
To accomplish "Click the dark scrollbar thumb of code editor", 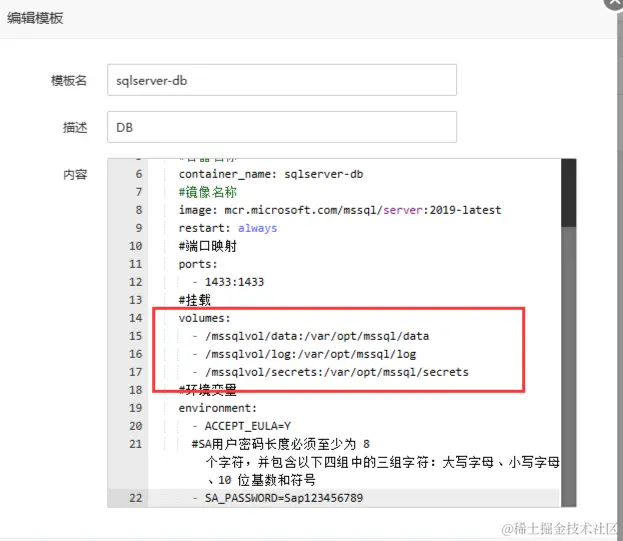I will (x=569, y=193).
